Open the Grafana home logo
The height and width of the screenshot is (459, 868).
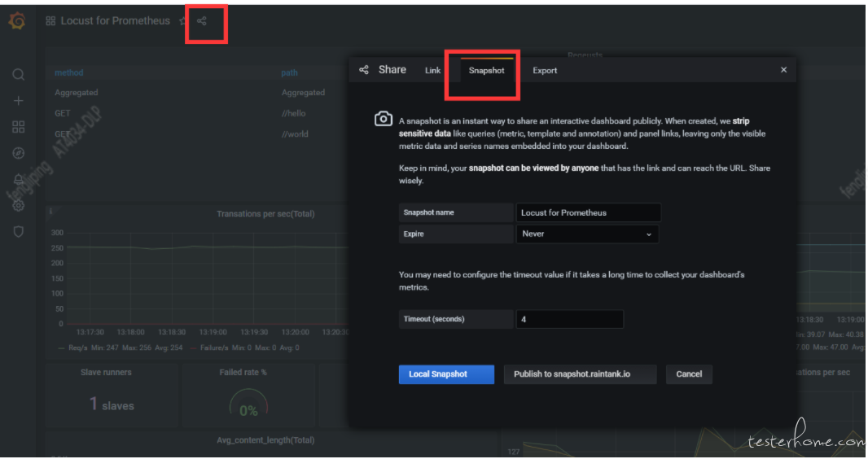17,21
